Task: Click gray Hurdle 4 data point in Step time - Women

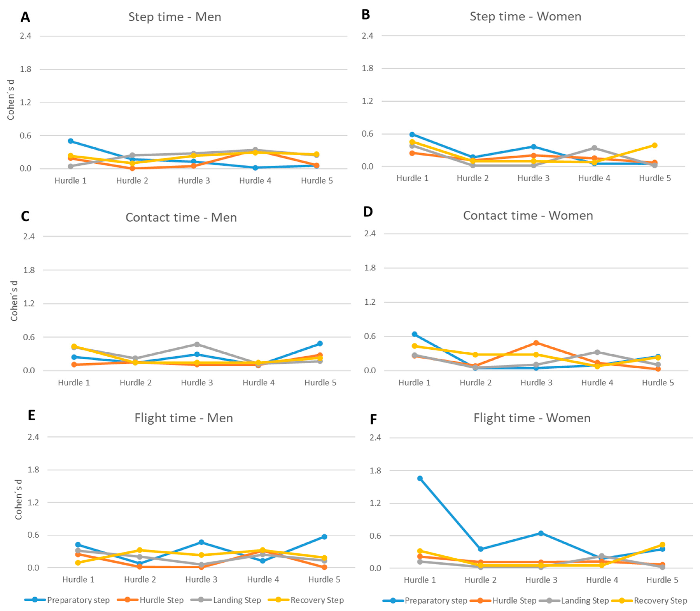Action: tap(594, 148)
